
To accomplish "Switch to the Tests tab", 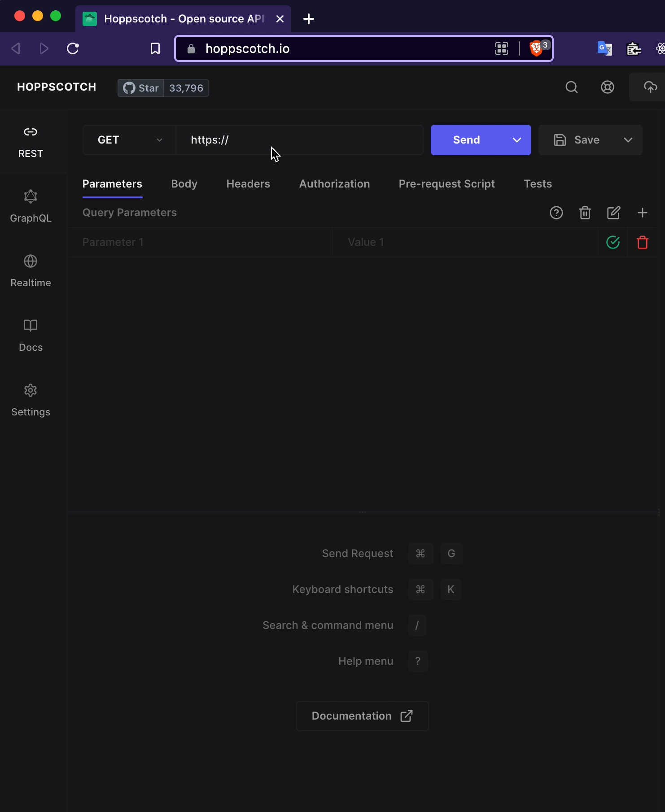I will click(x=538, y=184).
